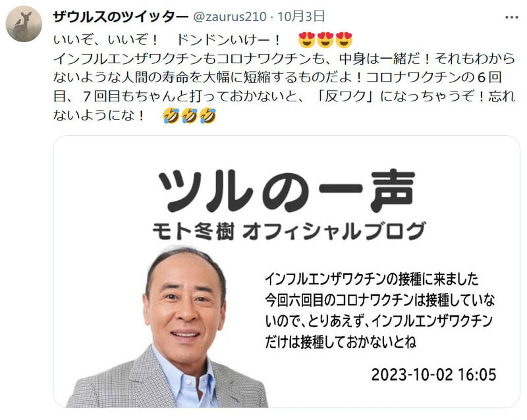The width and height of the screenshot is (527, 420).
Task: Open the tweet via the 10月3日 date
Action: click(x=301, y=16)
